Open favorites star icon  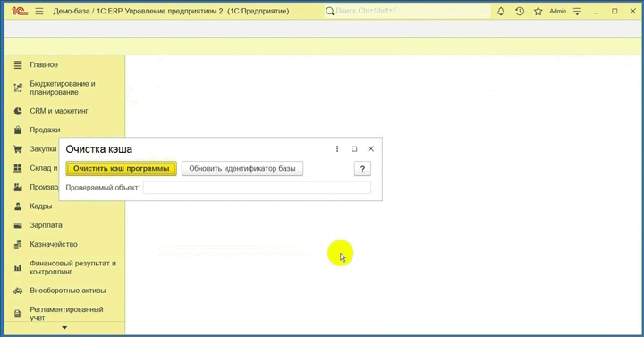(x=538, y=12)
